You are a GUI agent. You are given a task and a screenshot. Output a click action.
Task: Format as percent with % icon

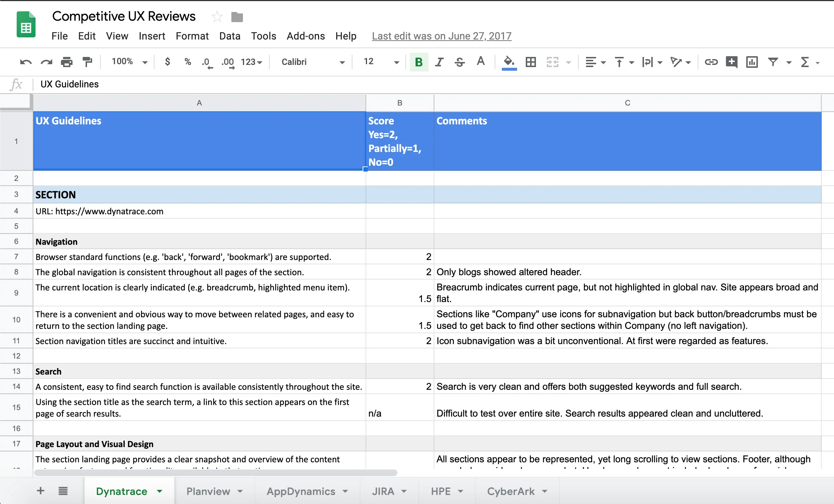(187, 62)
